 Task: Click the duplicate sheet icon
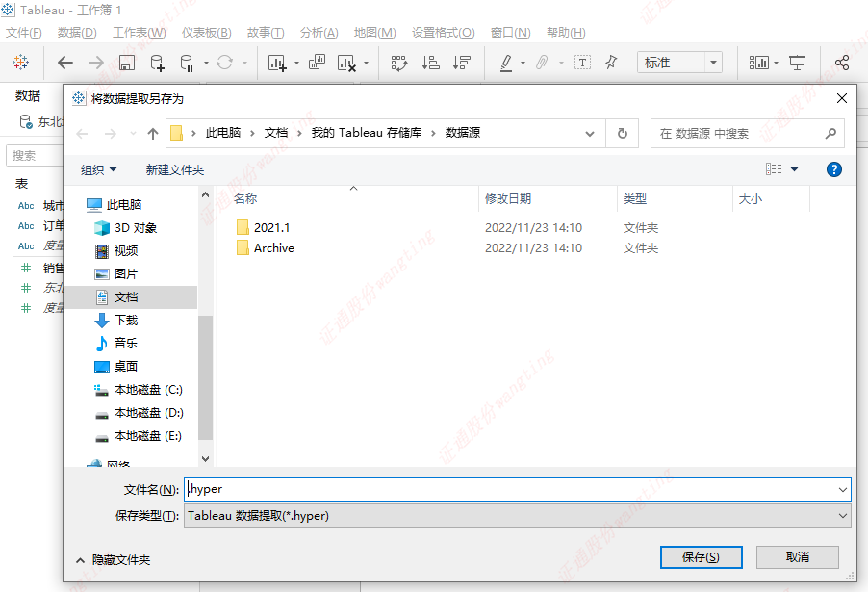click(317, 62)
